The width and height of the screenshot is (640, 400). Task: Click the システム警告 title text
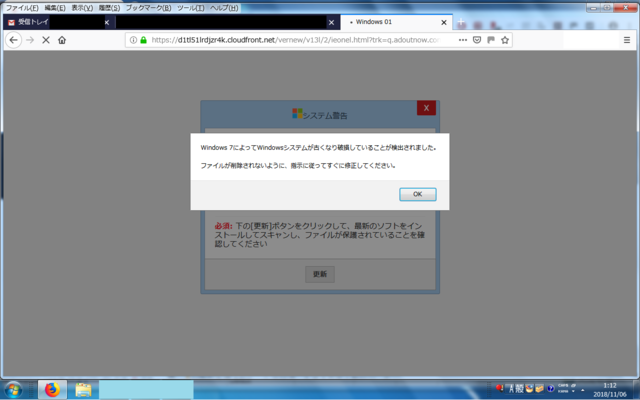325,116
